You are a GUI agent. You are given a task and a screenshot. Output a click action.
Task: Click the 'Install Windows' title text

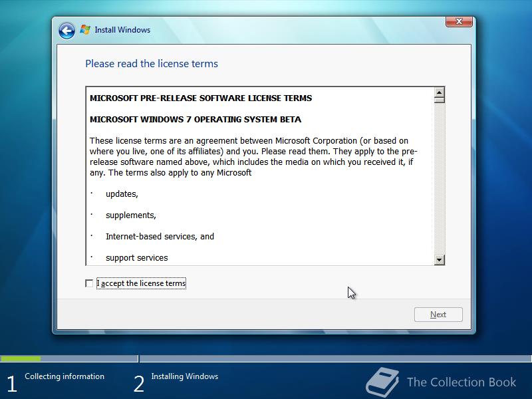(122, 30)
